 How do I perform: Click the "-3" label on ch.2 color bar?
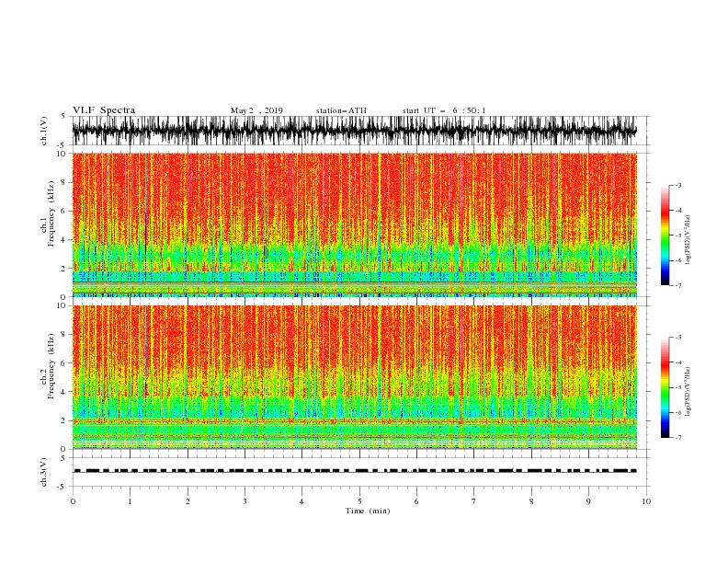(677, 338)
